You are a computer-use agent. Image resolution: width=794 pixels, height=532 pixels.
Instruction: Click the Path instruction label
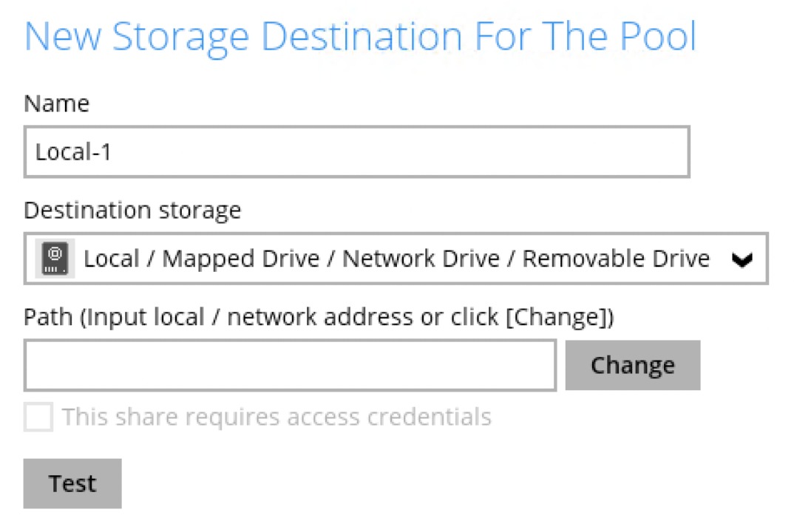click(319, 317)
